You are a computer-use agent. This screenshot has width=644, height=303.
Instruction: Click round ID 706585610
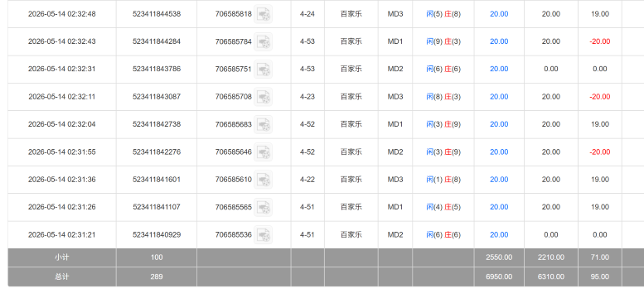click(233, 179)
